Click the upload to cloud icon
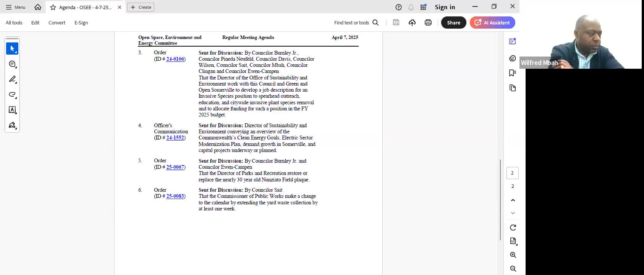 point(412,23)
